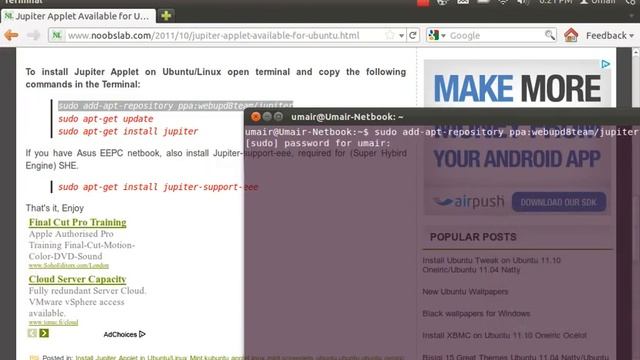Click the POPULAR POSTS heading

(x=473, y=237)
